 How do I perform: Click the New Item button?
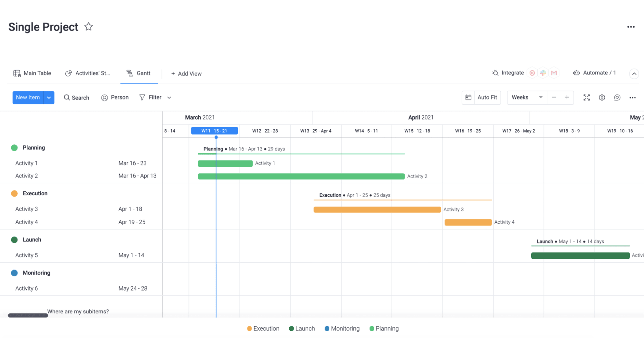(28, 97)
